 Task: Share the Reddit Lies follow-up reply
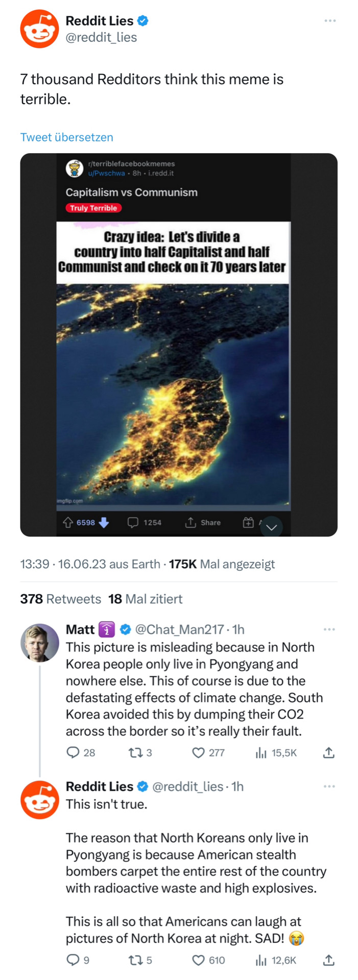coord(329,960)
